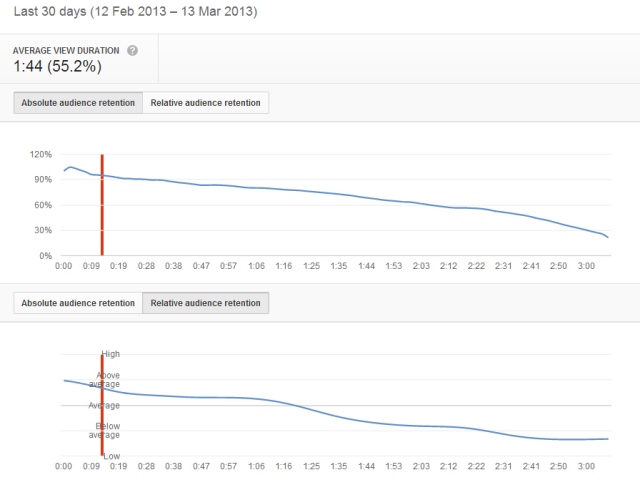
Task: Click the 120% label on absolute chart axis
Action: 41,155
